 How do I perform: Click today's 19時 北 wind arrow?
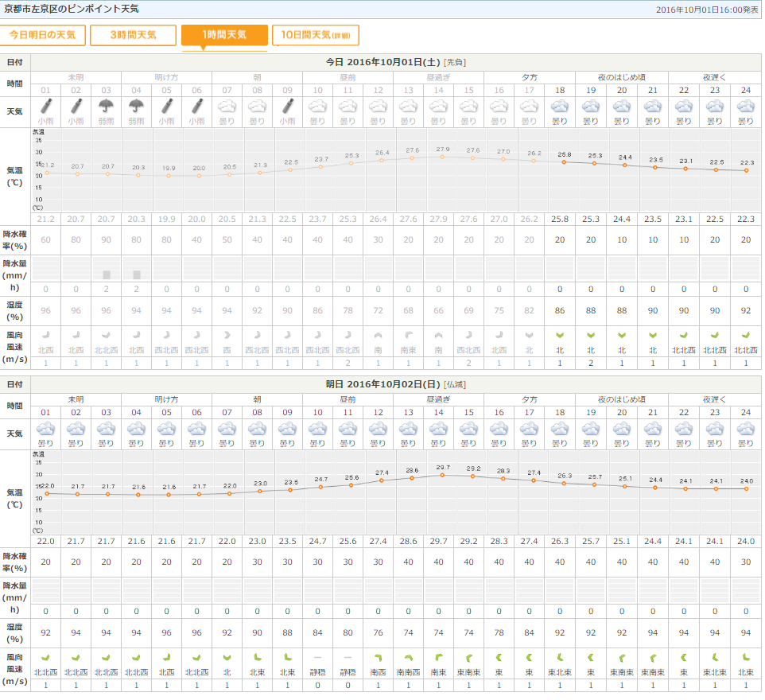tap(591, 336)
